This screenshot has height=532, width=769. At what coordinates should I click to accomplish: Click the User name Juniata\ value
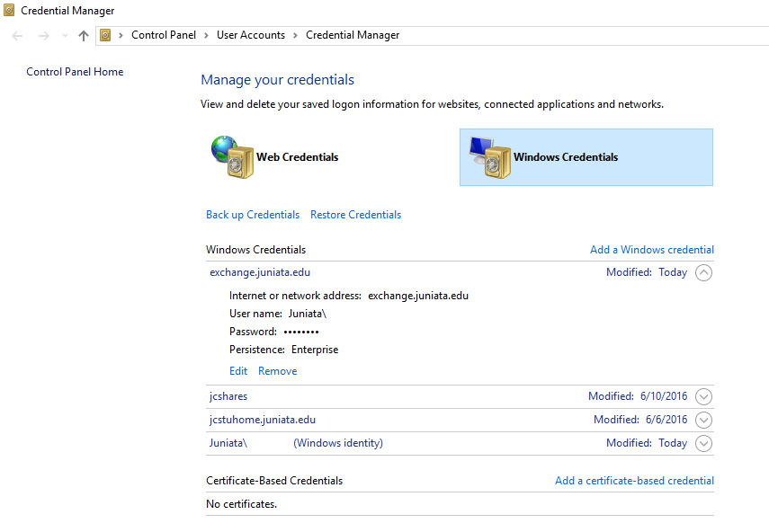point(308,314)
